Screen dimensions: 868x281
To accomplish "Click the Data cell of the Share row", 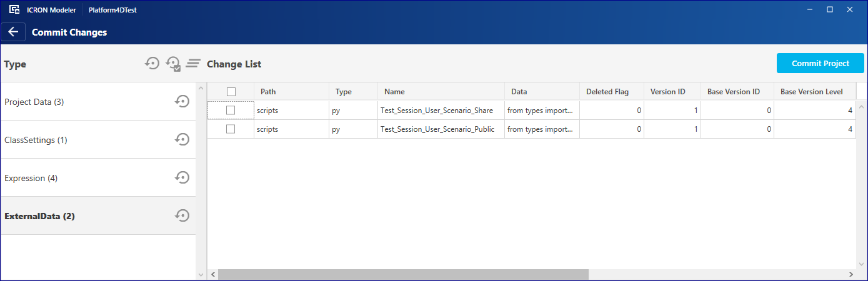I will point(542,111).
